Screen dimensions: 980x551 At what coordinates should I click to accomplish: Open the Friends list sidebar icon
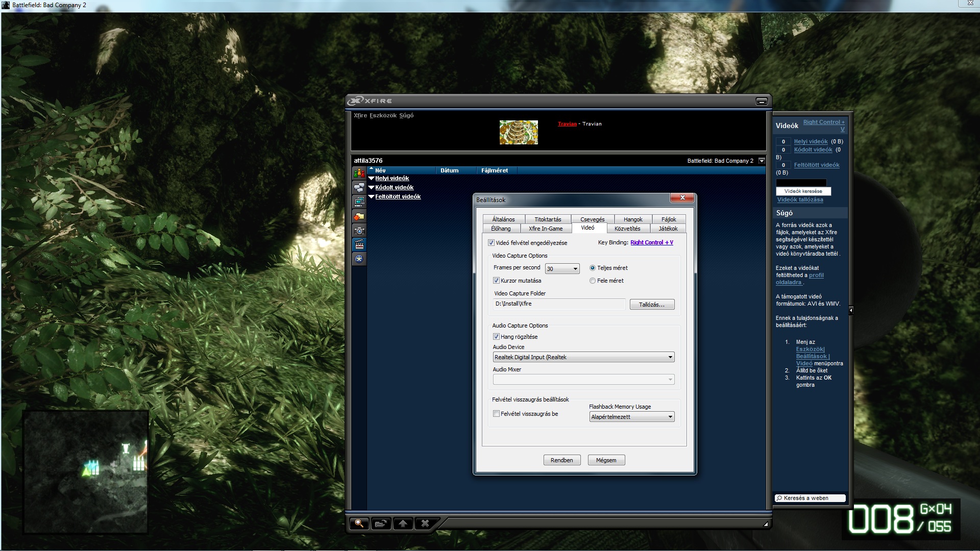pyautogui.click(x=359, y=173)
